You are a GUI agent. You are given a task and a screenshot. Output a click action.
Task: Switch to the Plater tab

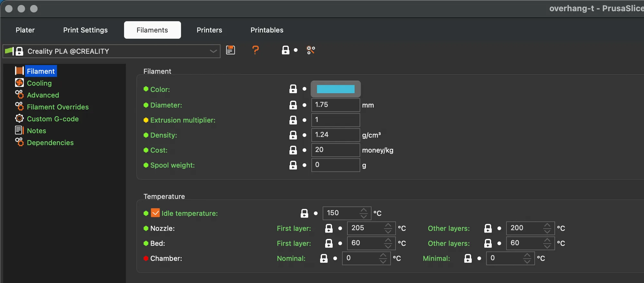(25, 30)
